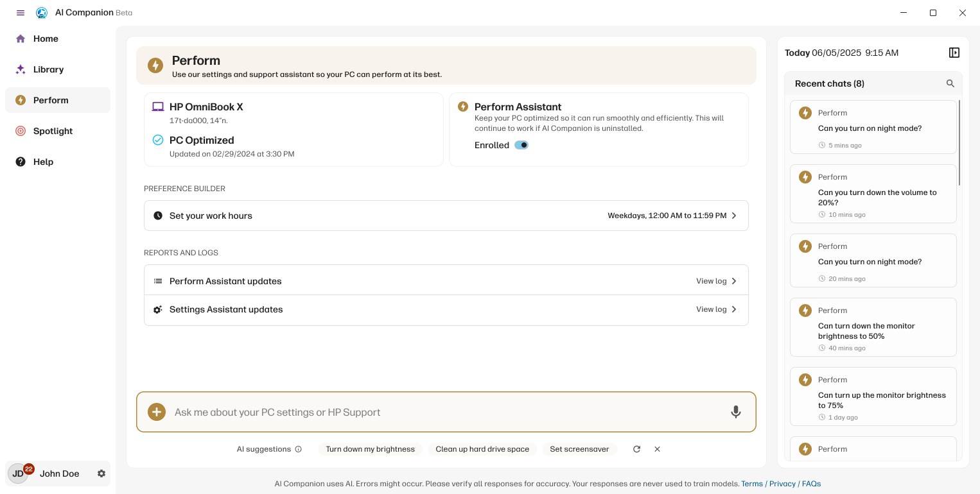This screenshot has width=980, height=494.
Task: Expand Set your work hours chevron
Action: (x=734, y=216)
